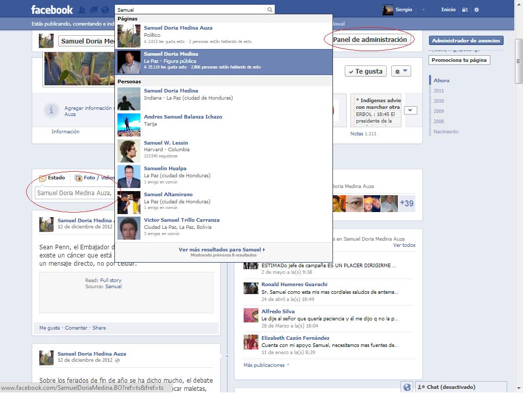Select Estado tab in composer
The image size is (523, 420).
pyautogui.click(x=53, y=178)
